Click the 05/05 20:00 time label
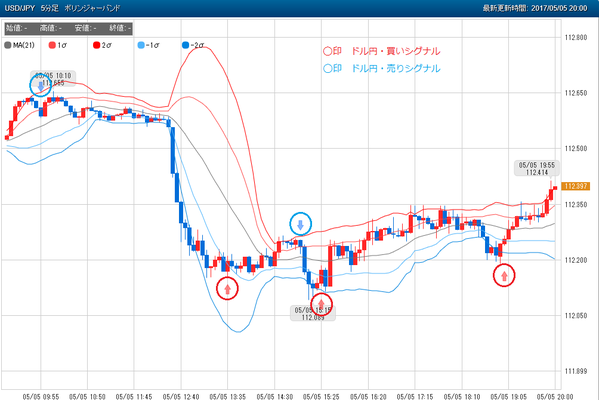Image resolution: width=599 pixels, height=400 pixels. [x=555, y=397]
